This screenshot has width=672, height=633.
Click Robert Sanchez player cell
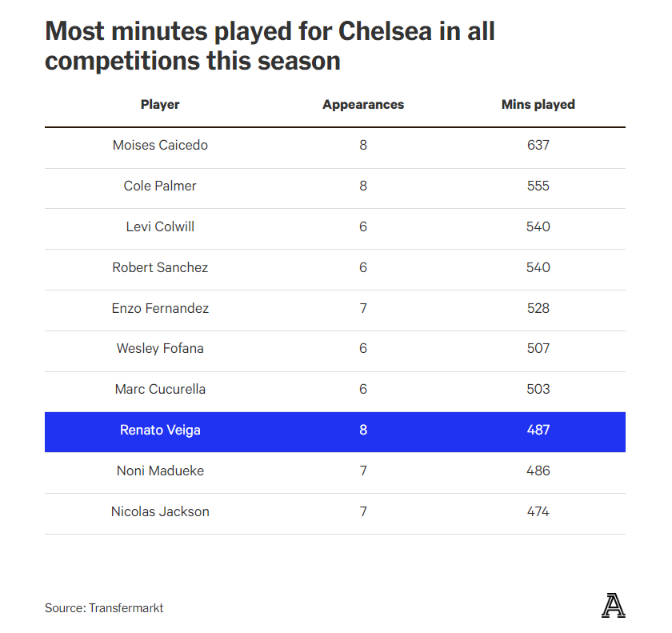(x=160, y=267)
